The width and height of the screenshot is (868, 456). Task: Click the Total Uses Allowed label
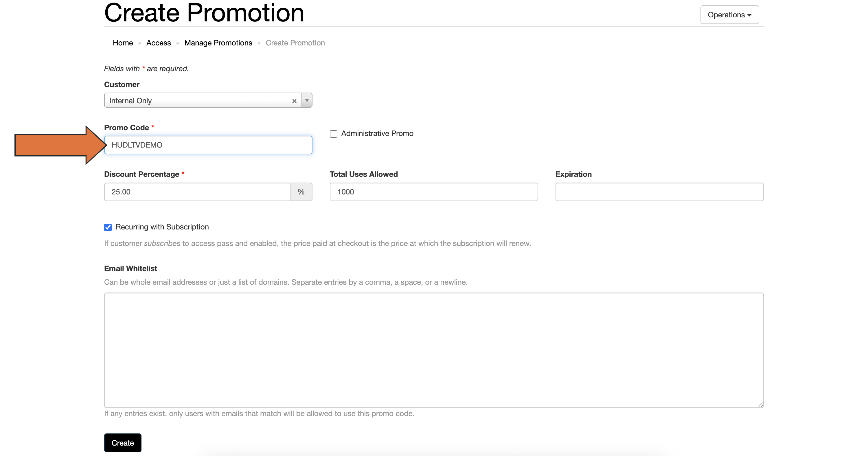(364, 174)
